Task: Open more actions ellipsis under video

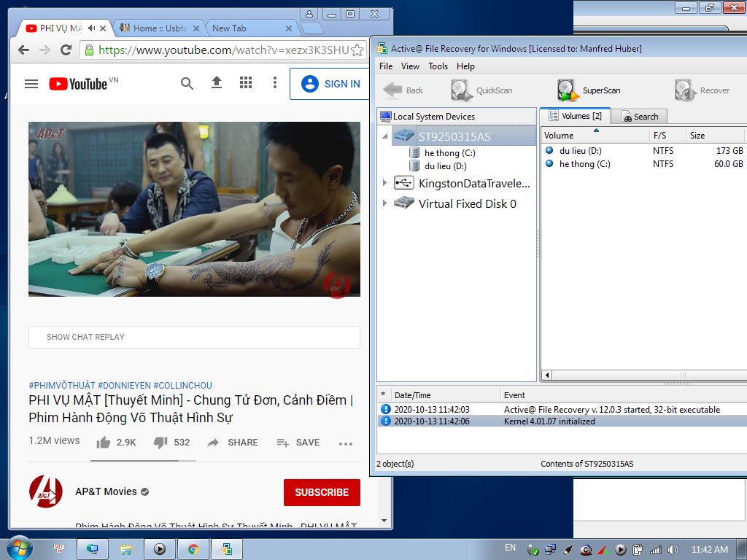Action: pyautogui.click(x=346, y=443)
